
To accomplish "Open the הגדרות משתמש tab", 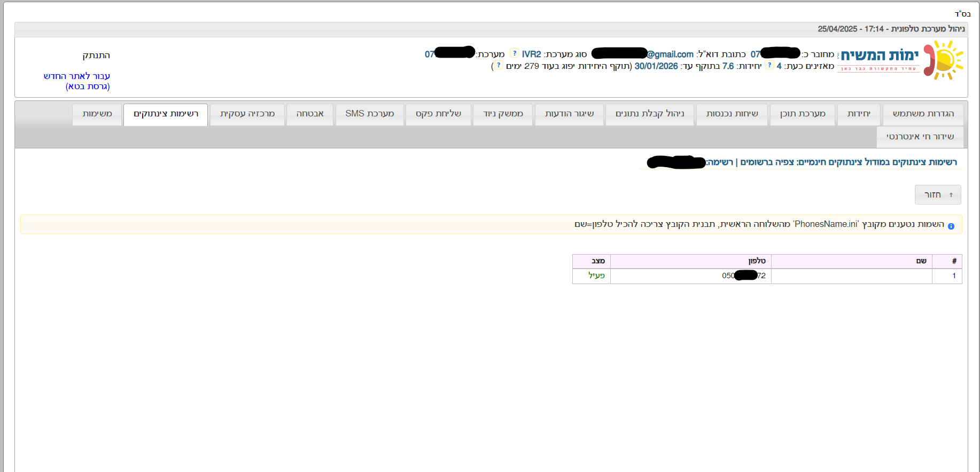I will (923, 114).
